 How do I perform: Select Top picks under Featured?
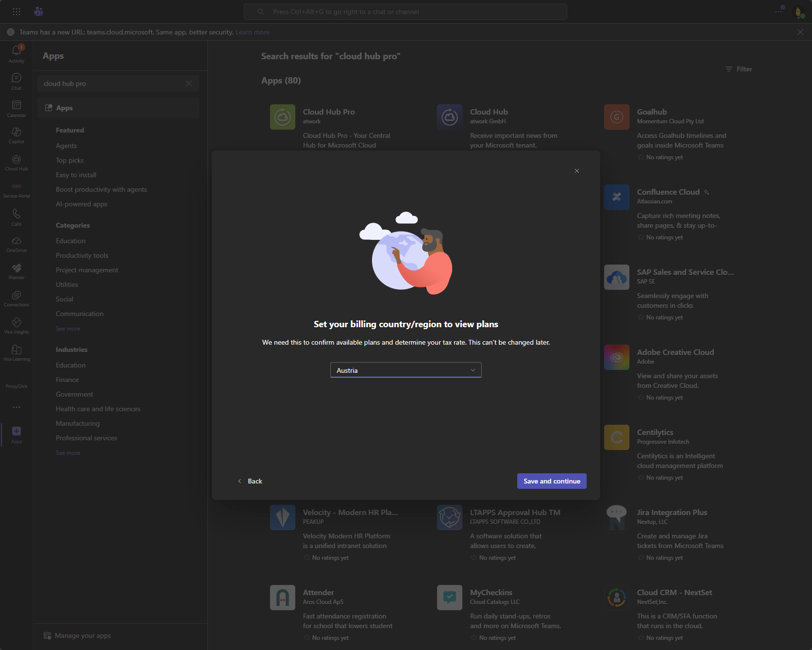(x=70, y=160)
